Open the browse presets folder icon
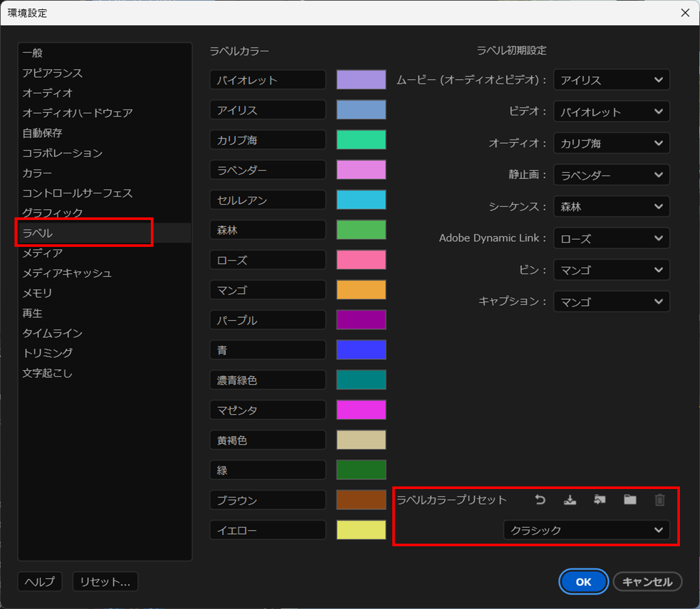 point(629,500)
